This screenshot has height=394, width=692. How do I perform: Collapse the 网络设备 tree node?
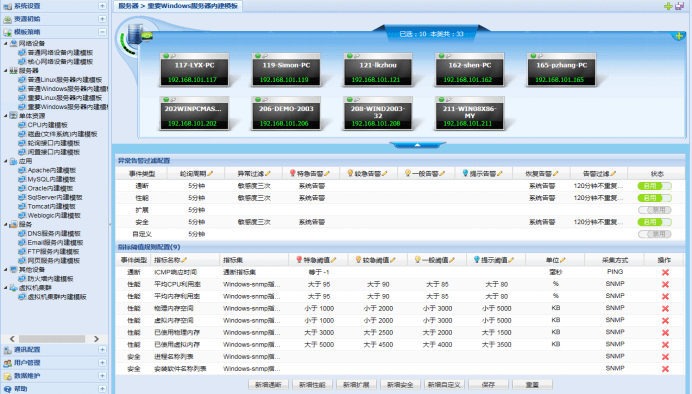click(6, 43)
